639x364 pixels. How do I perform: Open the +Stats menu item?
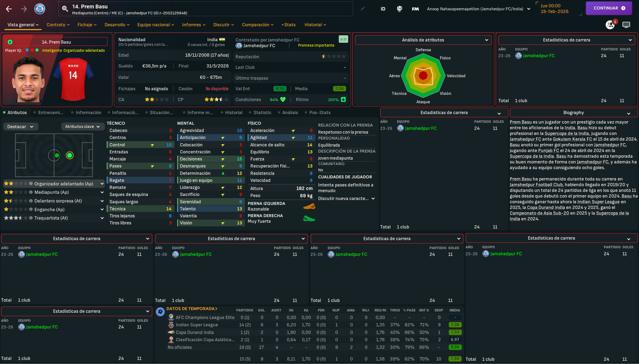(288, 25)
